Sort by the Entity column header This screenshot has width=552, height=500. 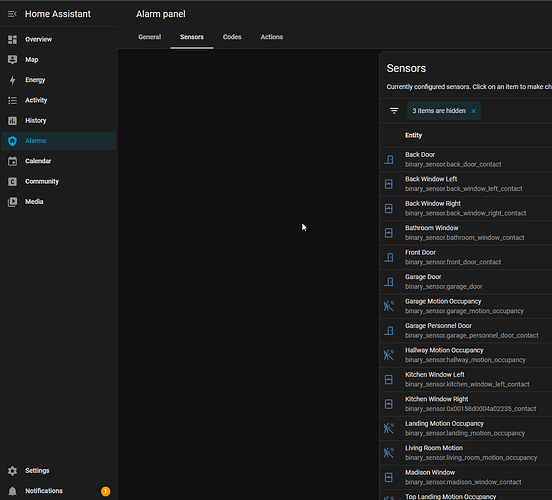click(413, 135)
